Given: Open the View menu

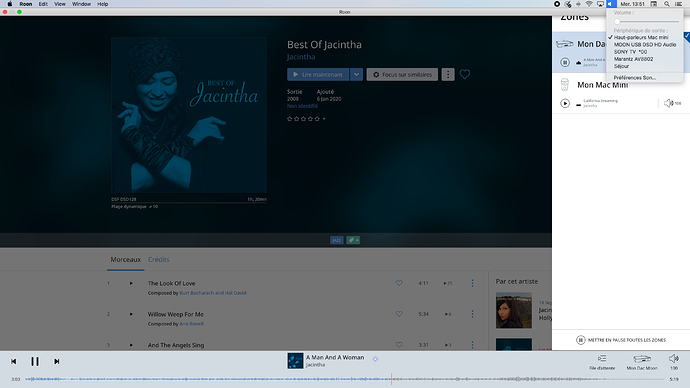Looking at the screenshot, I should click(60, 4).
